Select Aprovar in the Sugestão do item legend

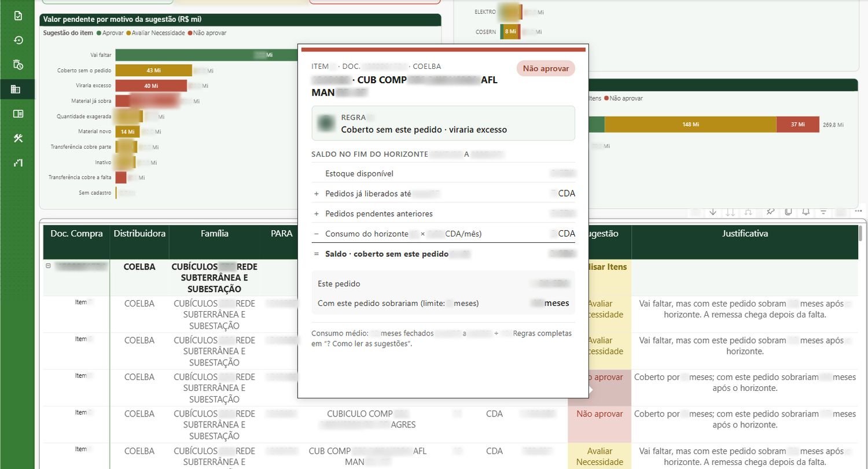pyautogui.click(x=110, y=33)
